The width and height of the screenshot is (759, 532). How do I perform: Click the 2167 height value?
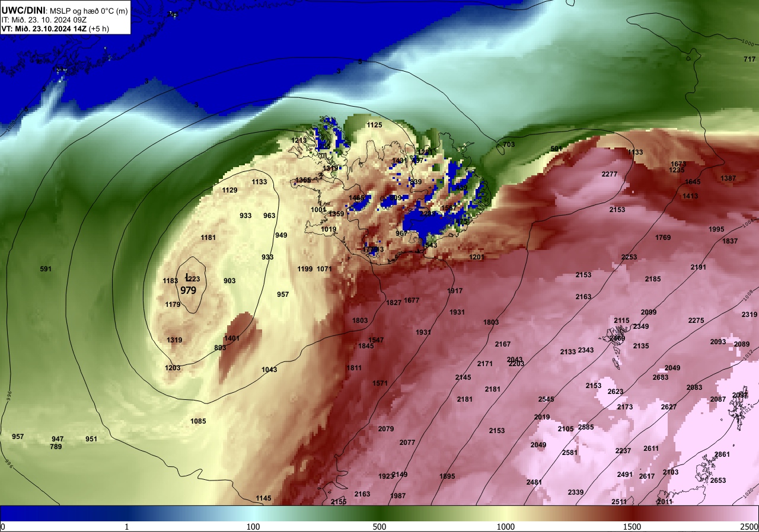[x=503, y=344]
